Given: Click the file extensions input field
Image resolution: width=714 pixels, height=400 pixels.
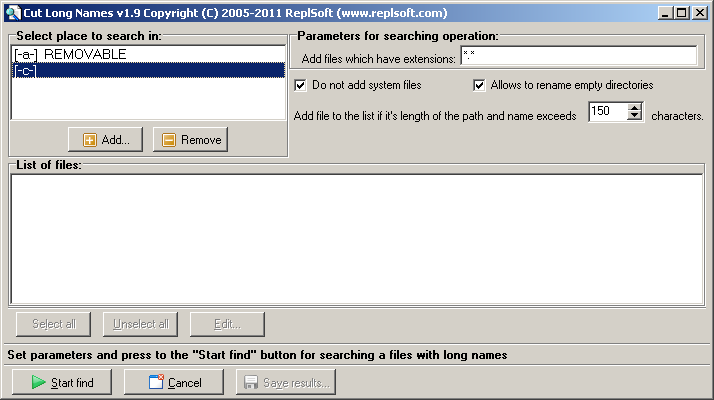Looking at the screenshot, I should point(578,56).
